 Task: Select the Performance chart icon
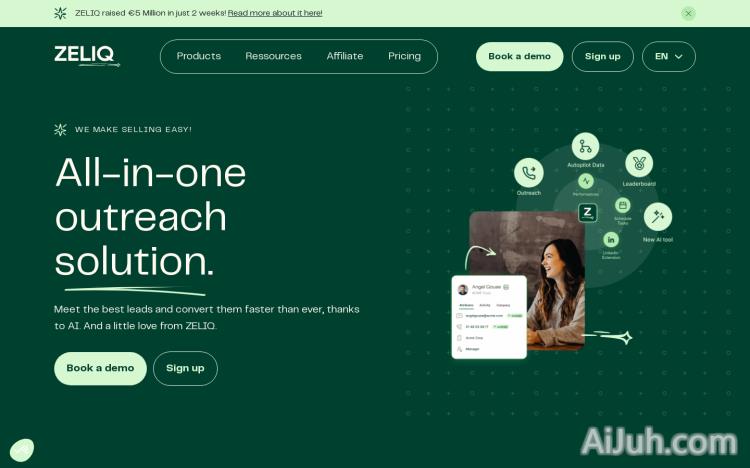tap(586, 181)
